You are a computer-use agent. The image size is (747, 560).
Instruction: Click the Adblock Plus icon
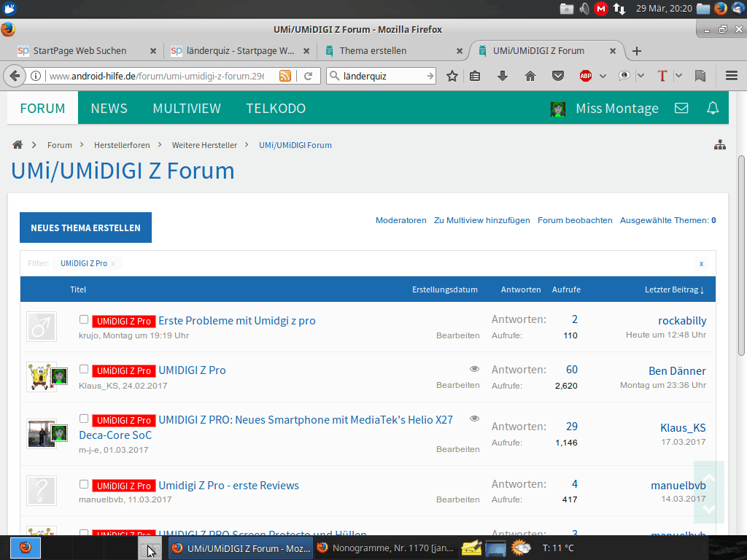585,76
